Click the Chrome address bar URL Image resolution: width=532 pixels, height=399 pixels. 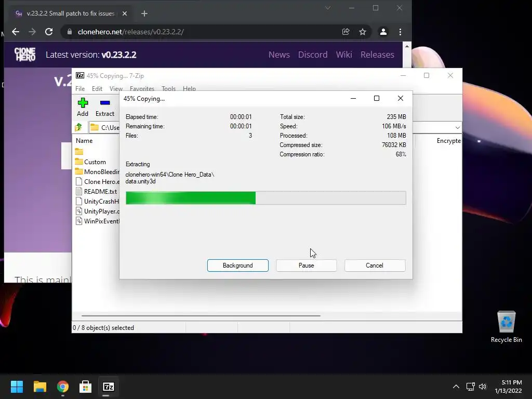coord(130,32)
